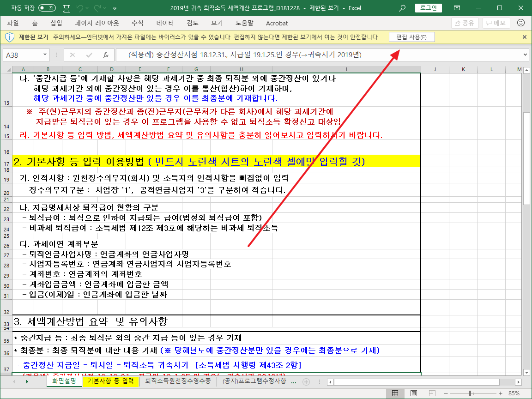Open the 파일 menu tab
532x399 pixels.
13,23
